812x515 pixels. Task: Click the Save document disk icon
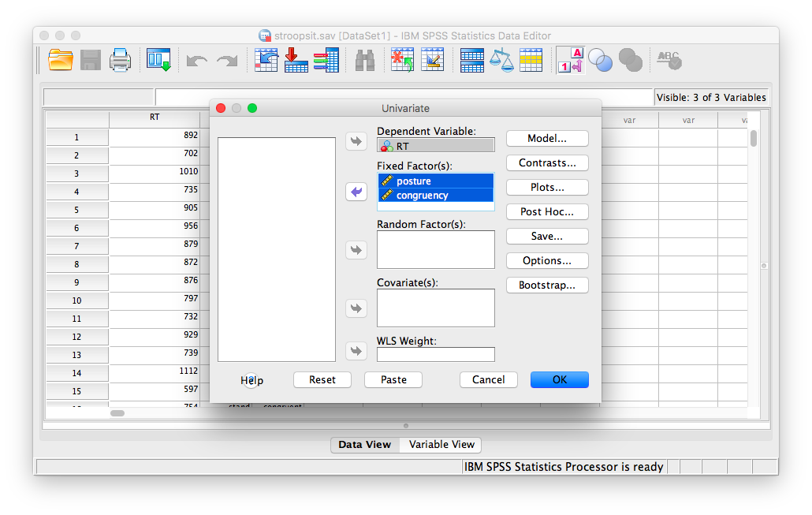point(91,60)
